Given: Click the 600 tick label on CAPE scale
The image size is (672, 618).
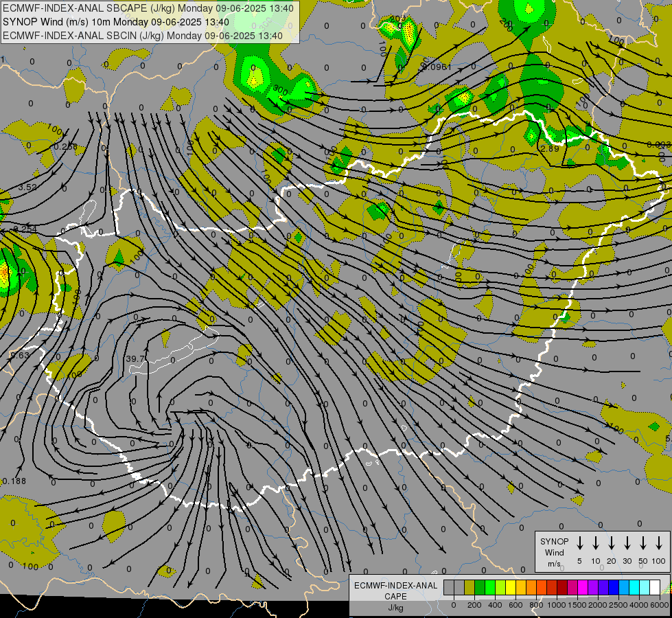Looking at the screenshot, I should [x=515, y=605].
